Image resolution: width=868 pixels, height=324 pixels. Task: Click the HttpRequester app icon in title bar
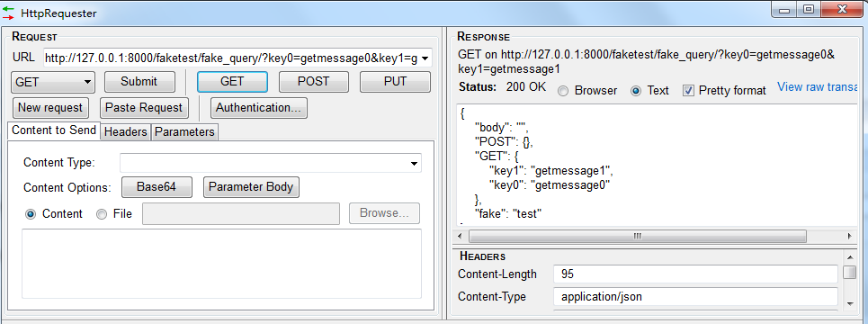pyautogui.click(x=8, y=13)
